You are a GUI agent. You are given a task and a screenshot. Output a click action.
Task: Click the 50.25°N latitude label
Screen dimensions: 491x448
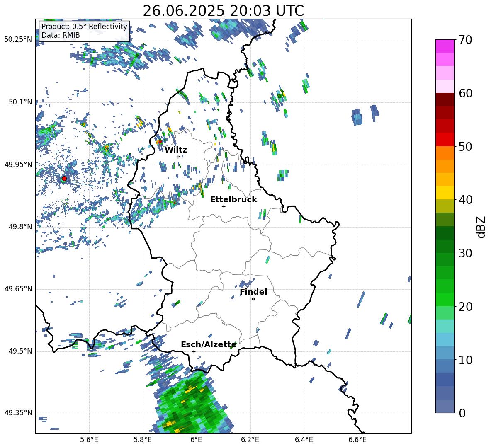pyautogui.click(x=18, y=40)
